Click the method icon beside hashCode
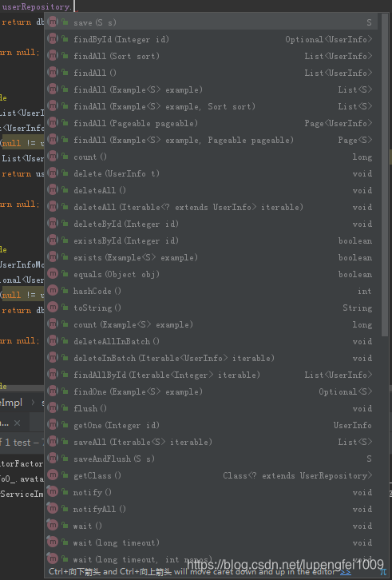Viewport: 392px width, 580px height. (53, 290)
